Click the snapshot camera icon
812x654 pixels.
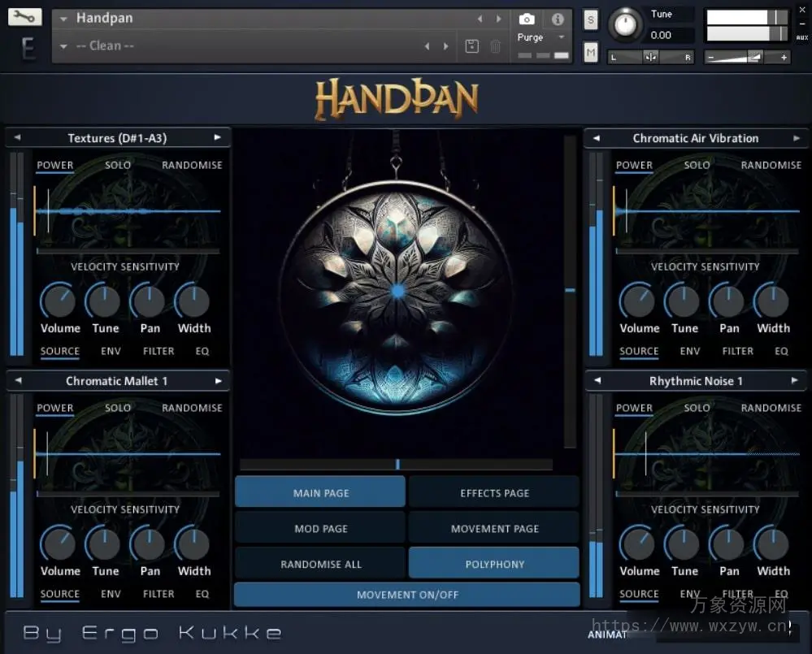coord(526,19)
